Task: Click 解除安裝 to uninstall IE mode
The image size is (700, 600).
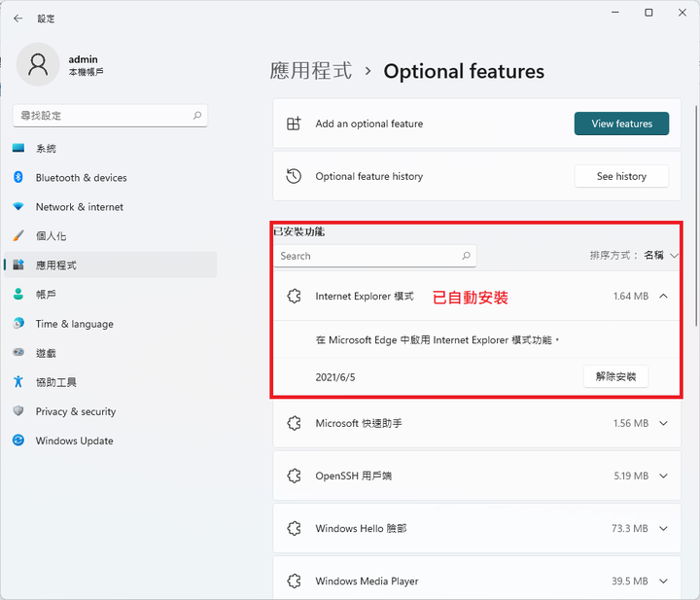Action: [x=615, y=376]
